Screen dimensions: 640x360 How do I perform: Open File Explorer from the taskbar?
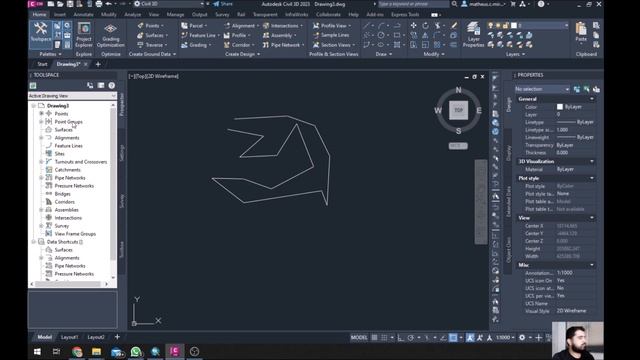pos(96,351)
